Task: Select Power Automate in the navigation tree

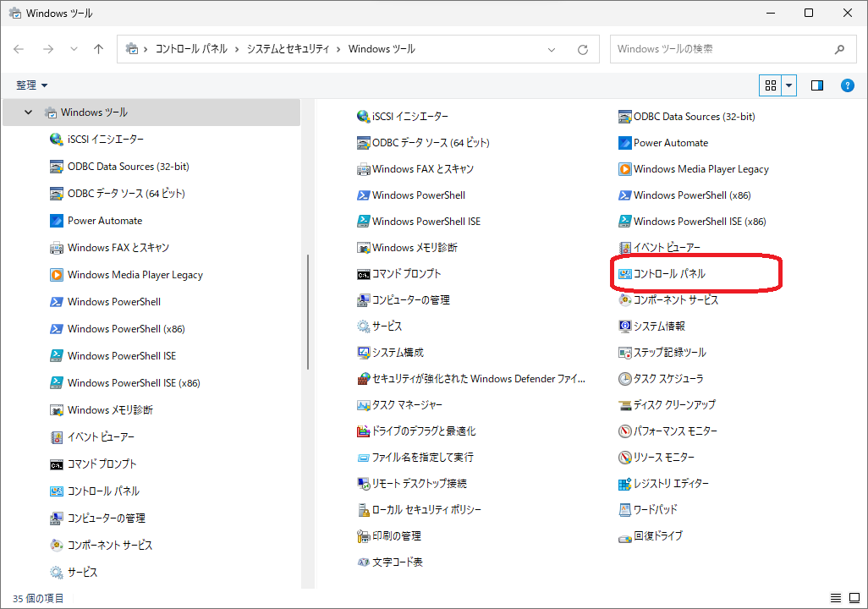Action: [x=105, y=221]
